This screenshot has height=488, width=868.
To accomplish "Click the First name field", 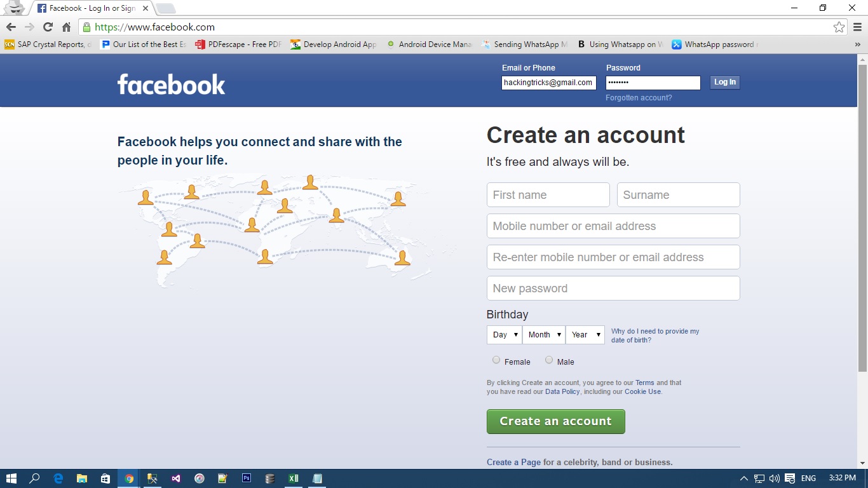I will pos(548,195).
